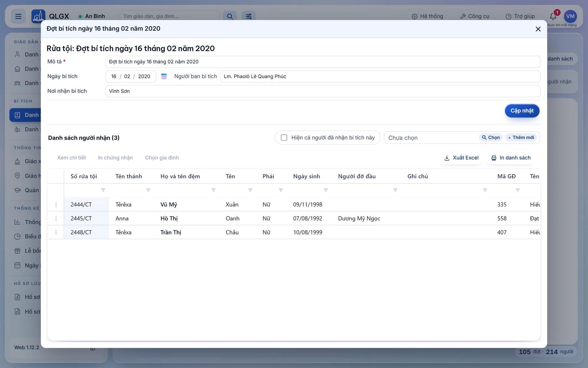Open row menu for 2444/CT
The width and height of the screenshot is (588, 368).
pyautogui.click(x=56, y=204)
